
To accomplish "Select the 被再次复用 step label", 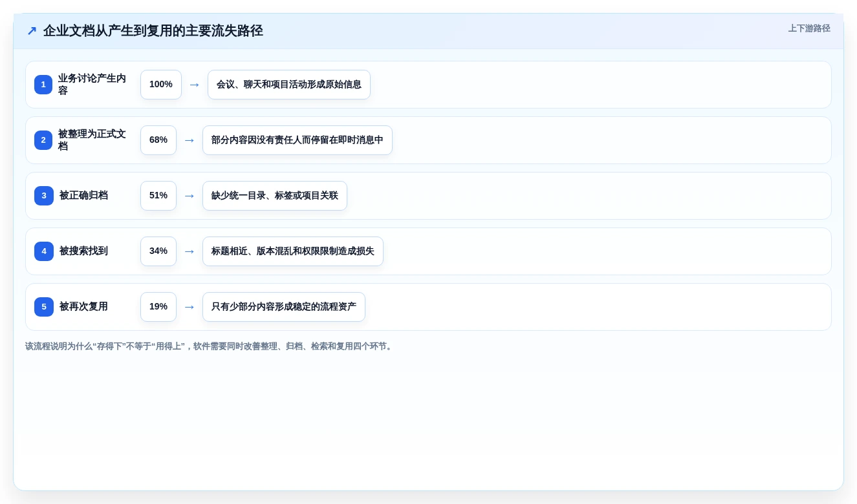I will 83,307.
